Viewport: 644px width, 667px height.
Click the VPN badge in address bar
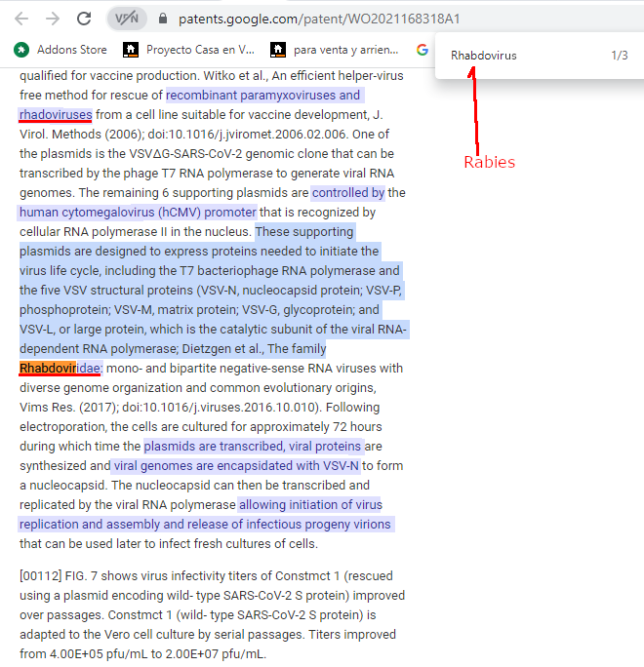(126, 19)
